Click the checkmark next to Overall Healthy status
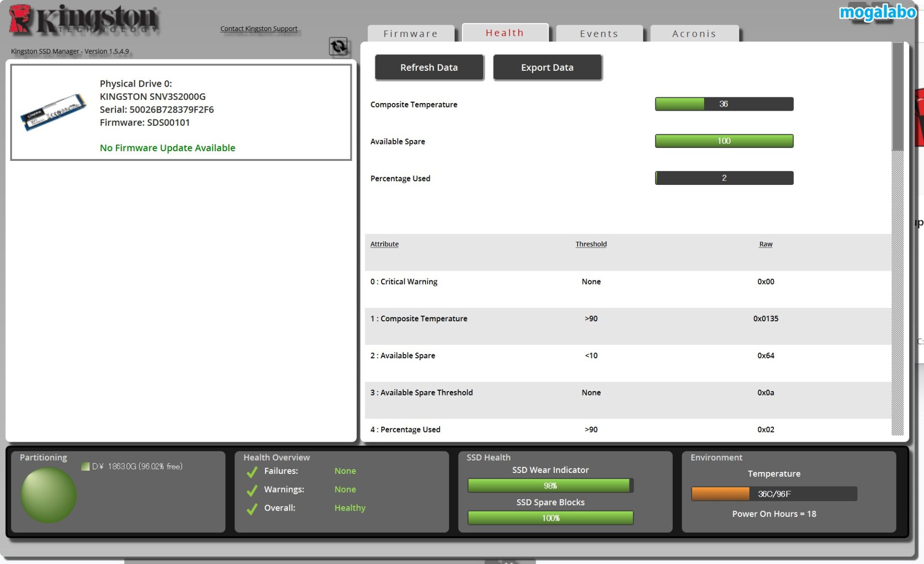924x564 pixels. (x=251, y=508)
